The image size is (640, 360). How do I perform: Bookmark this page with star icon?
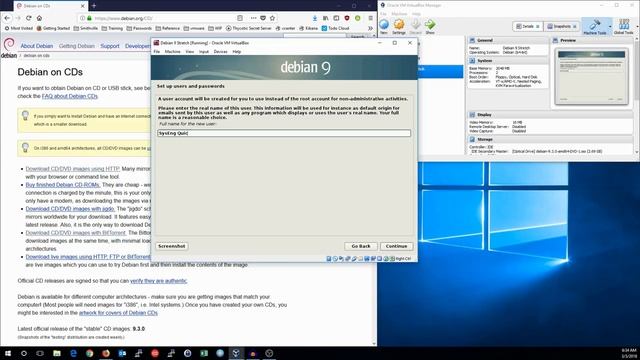pyautogui.click(x=272, y=18)
